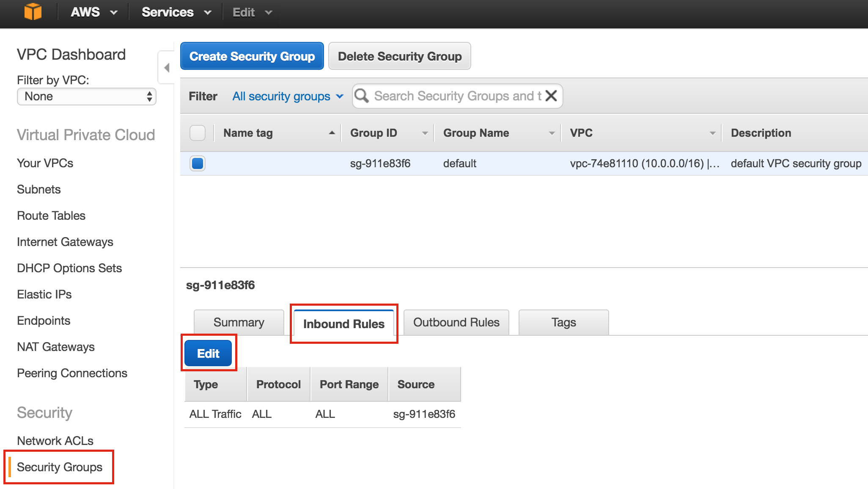Open the Group ID column dropdown
Screen dimensions: 868x489
[425, 133]
